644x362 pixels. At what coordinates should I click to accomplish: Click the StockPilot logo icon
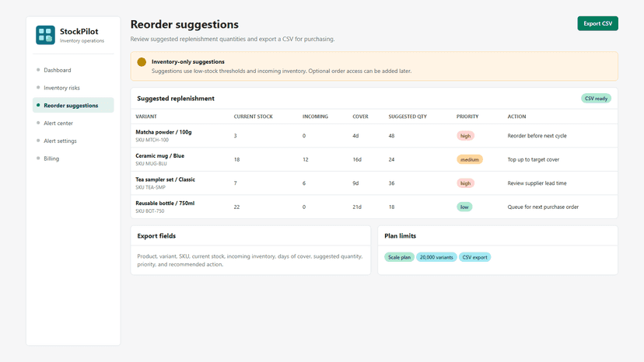pyautogui.click(x=45, y=35)
